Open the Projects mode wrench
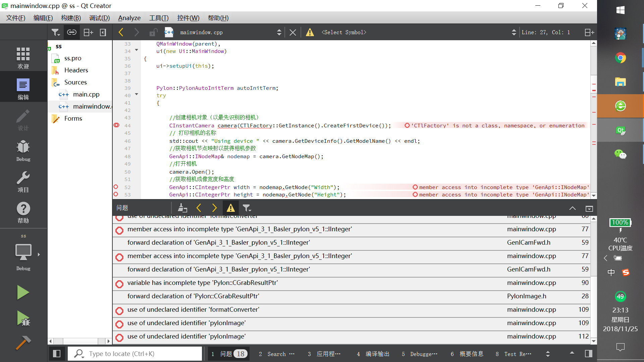 tap(23, 181)
